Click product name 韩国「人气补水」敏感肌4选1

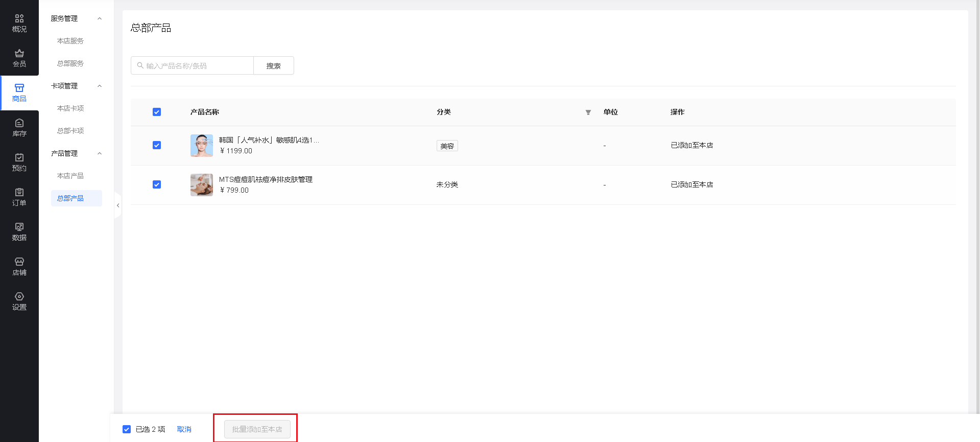point(269,140)
